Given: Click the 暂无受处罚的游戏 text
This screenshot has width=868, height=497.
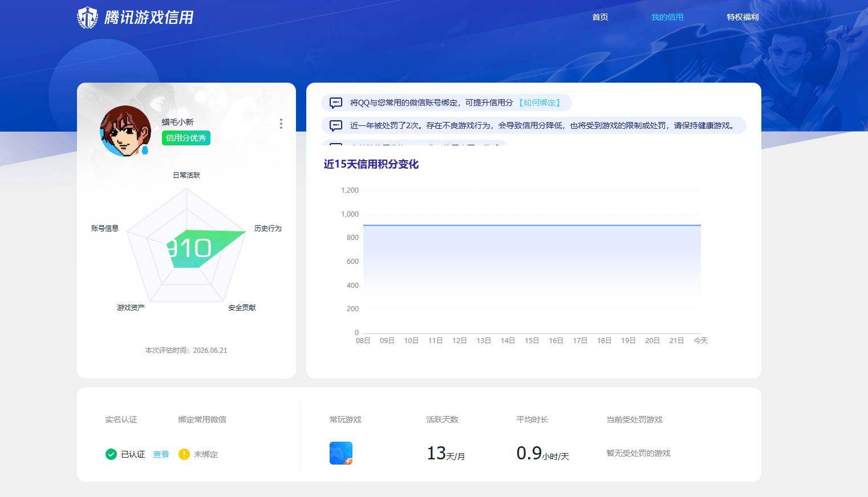Looking at the screenshot, I should (x=638, y=453).
